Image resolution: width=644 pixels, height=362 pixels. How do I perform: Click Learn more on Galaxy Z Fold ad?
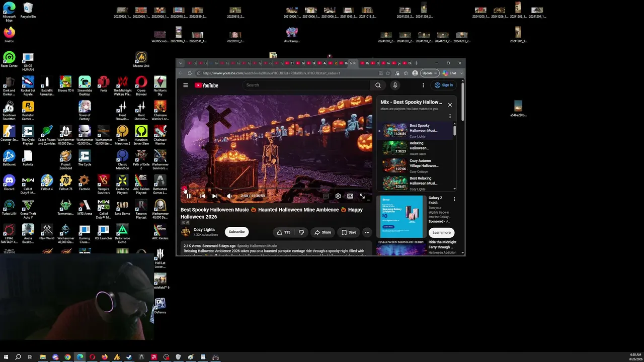pyautogui.click(x=441, y=232)
